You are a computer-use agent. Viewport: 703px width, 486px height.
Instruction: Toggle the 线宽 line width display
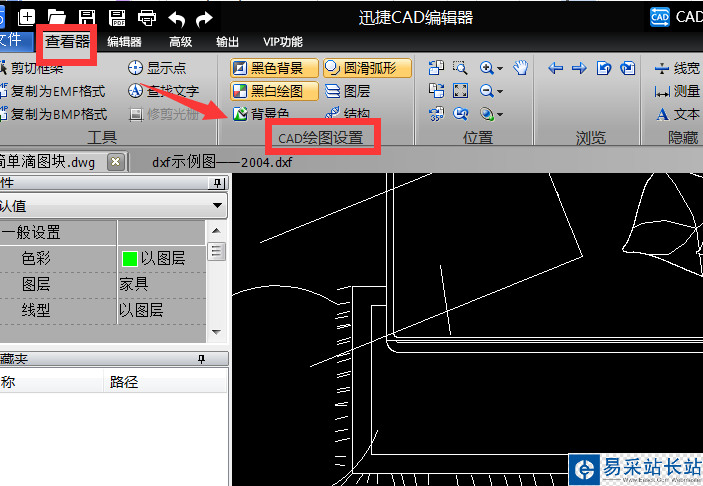(677, 68)
